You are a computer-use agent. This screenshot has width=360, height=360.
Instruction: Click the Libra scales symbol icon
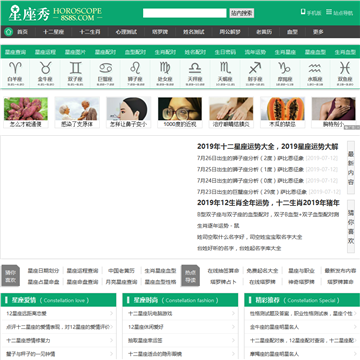[195, 68]
